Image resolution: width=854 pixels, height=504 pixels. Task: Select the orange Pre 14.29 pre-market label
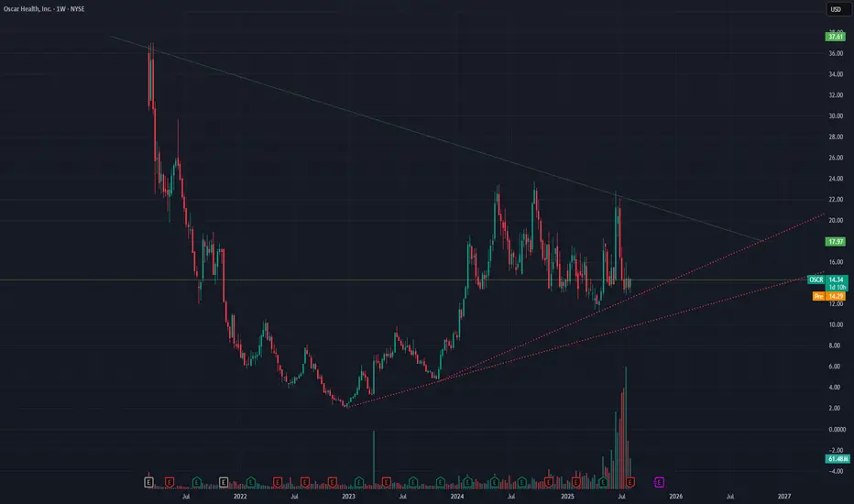pos(829,296)
